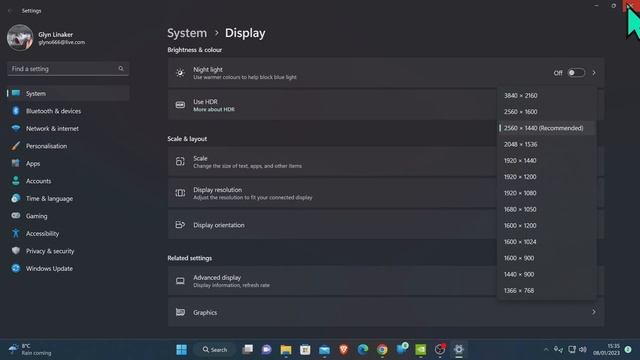Open Network & internet settings
This screenshot has height=360, width=640.
pos(68,129)
